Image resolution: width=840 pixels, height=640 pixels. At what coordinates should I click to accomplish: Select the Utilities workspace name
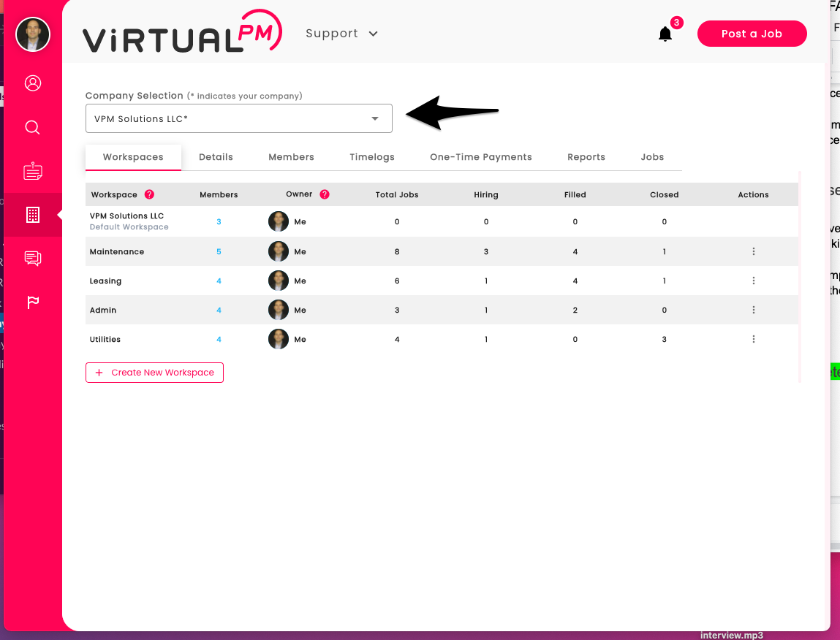[105, 340]
